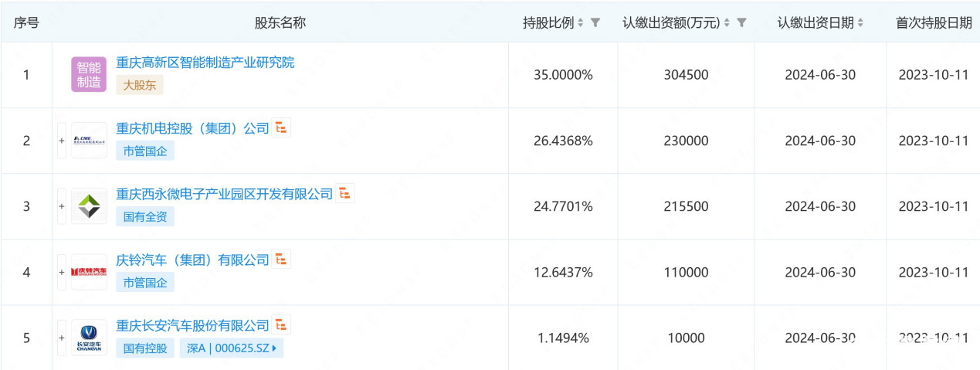980x370 pixels.
Task: Filter the 持股比例 column via funnel icon
Action: point(595,23)
